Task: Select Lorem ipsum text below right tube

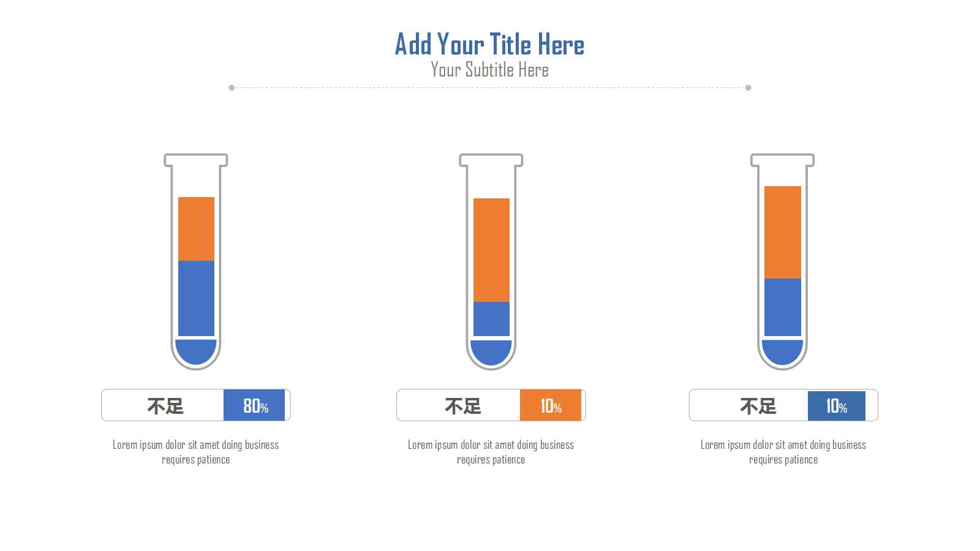Action: [783, 452]
